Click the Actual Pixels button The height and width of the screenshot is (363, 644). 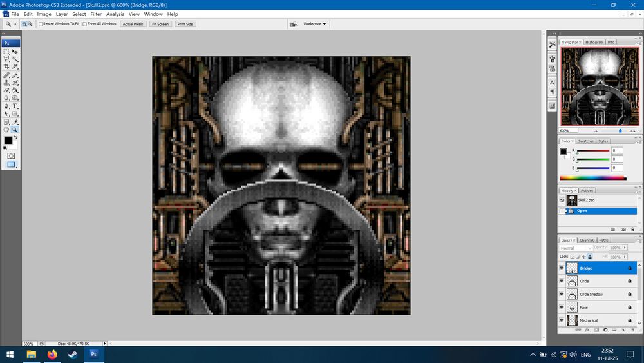coord(133,24)
